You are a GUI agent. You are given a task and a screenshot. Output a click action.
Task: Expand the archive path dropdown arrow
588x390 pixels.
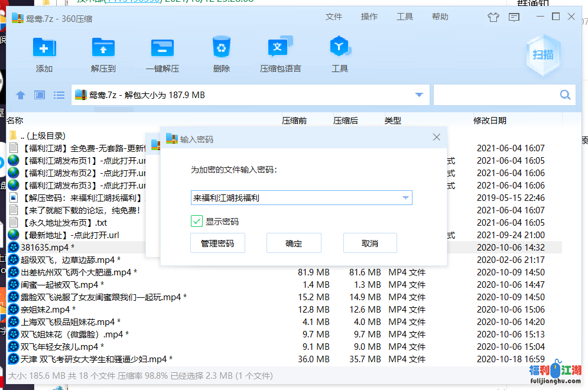pos(420,95)
